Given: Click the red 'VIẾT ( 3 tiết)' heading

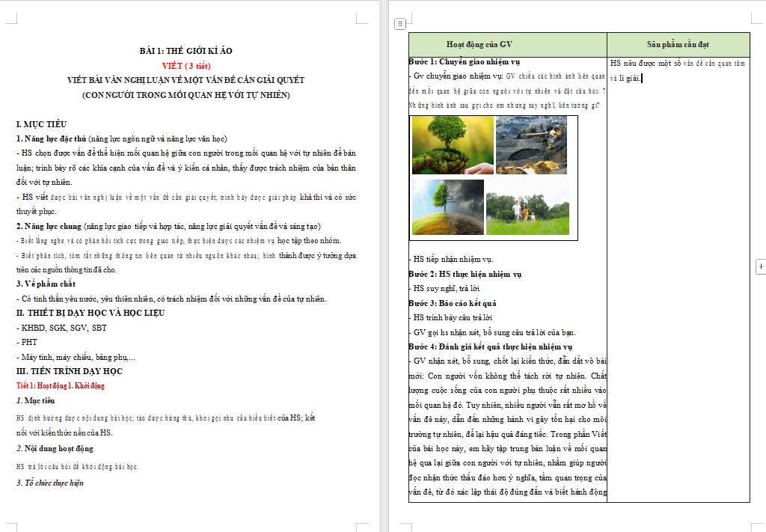Looking at the screenshot, I should coord(186,66).
